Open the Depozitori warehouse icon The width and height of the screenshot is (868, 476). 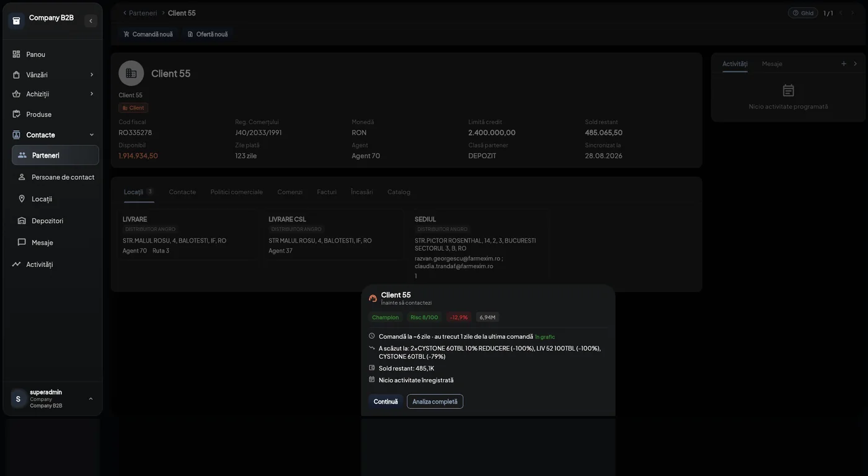pyautogui.click(x=22, y=220)
